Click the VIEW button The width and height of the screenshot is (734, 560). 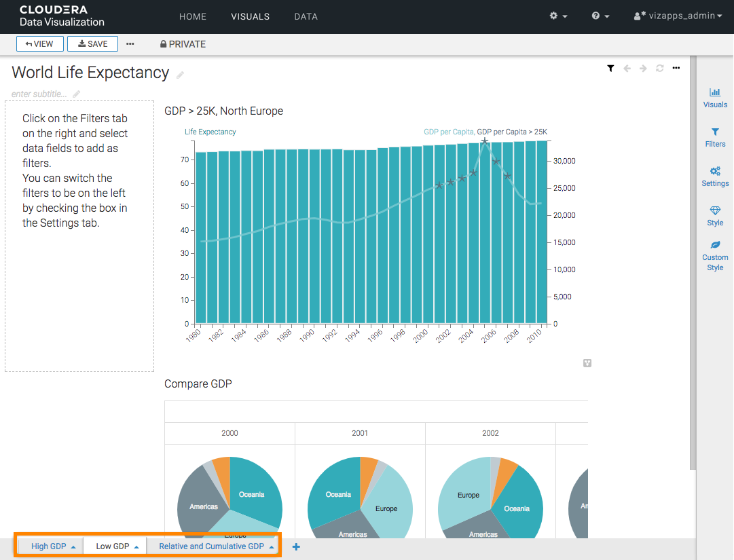point(40,44)
